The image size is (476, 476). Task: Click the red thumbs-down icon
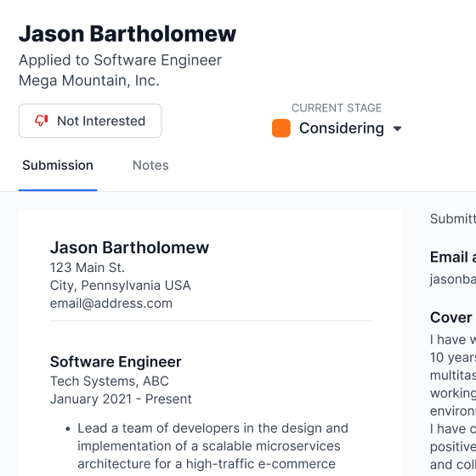click(42, 121)
